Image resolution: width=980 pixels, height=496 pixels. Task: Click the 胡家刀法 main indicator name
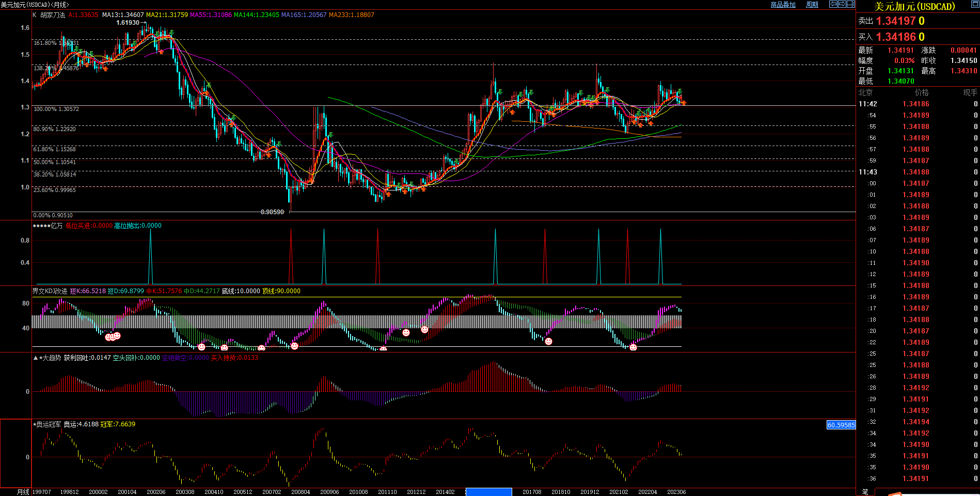click(53, 15)
